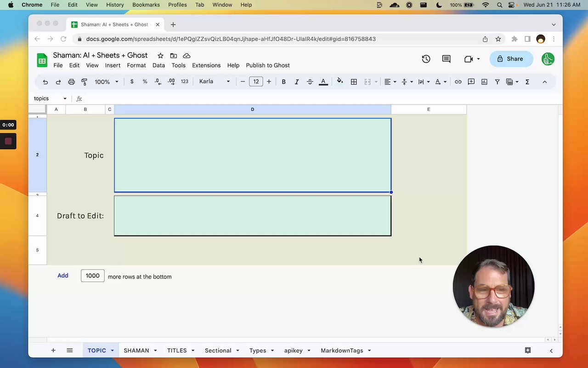The height and width of the screenshot is (368, 588).
Task: Click the Share button
Action: pos(511,59)
